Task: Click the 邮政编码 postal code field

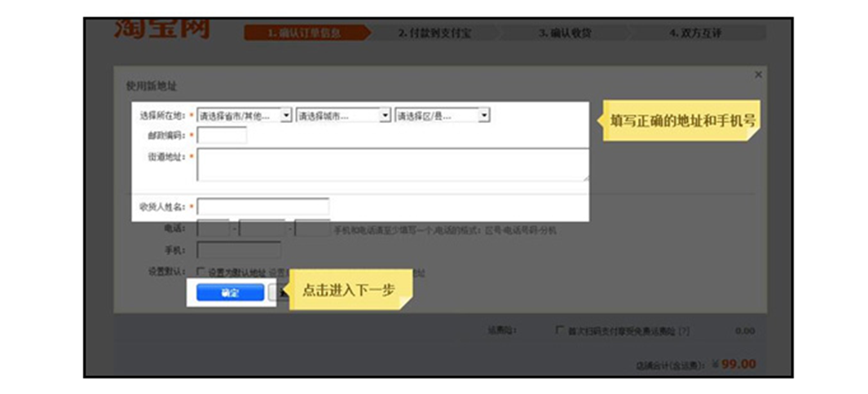Action: coord(222,135)
